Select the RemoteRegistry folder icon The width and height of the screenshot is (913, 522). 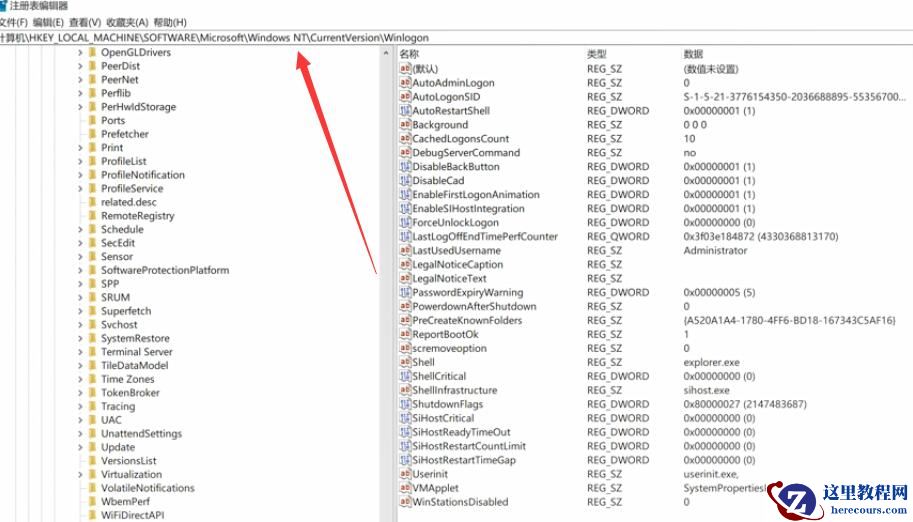click(x=92, y=216)
